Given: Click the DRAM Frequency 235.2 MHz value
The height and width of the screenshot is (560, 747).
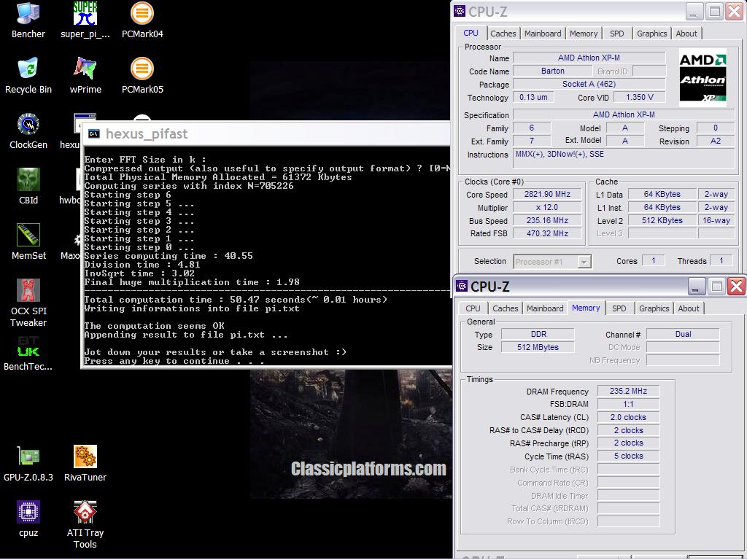Looking at the screenshot, I should 628,391.
